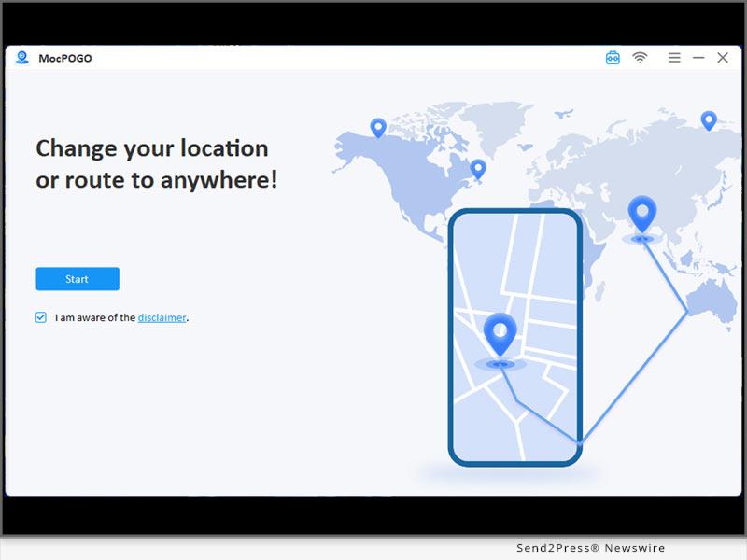Close the MocPOGO window

pos(723,58)
